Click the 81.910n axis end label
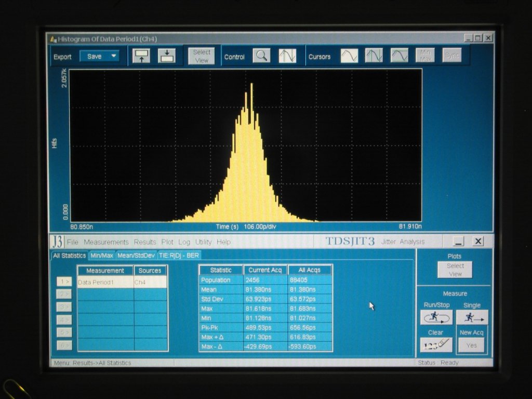Screen dimensions: 532x399 tap(410, 227)
